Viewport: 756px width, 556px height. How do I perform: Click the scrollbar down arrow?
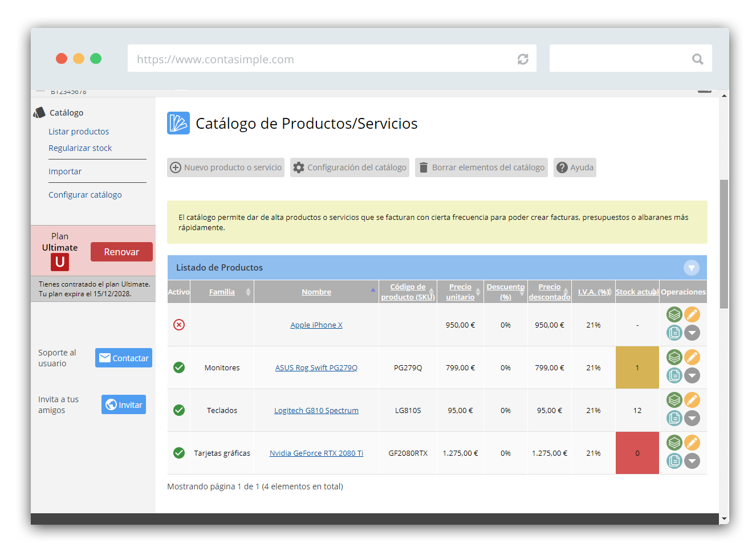[724, 519]
